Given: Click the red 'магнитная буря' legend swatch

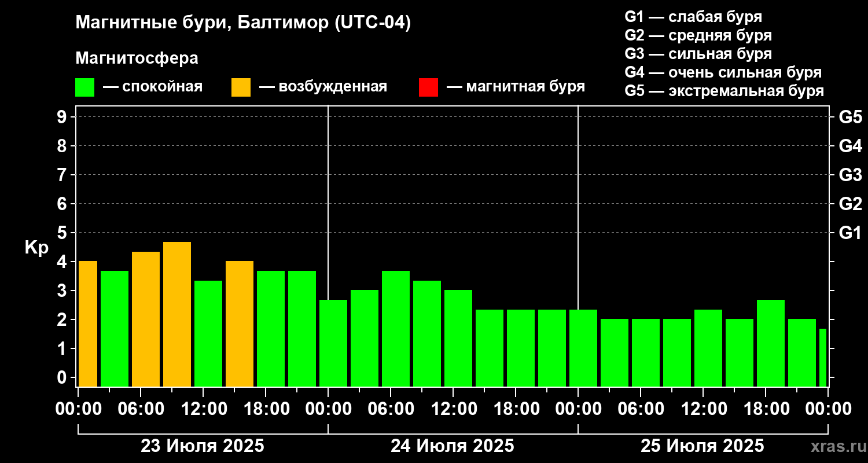Looking at the screenshot, I should coord(428,87).
